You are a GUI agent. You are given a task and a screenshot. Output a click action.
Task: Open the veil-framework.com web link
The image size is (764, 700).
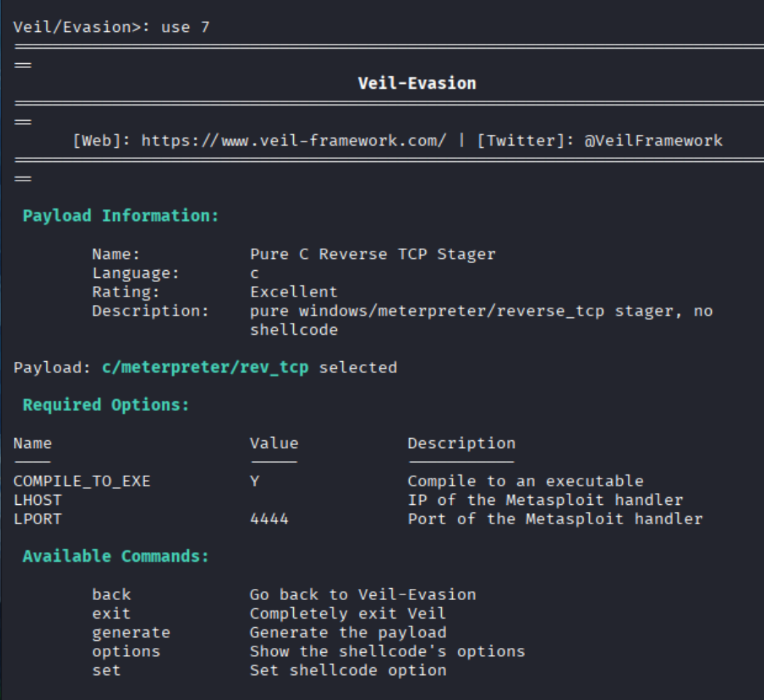point(294,141)
